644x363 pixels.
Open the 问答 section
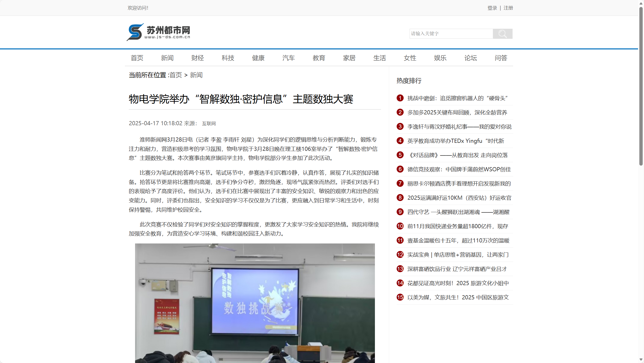501,58
